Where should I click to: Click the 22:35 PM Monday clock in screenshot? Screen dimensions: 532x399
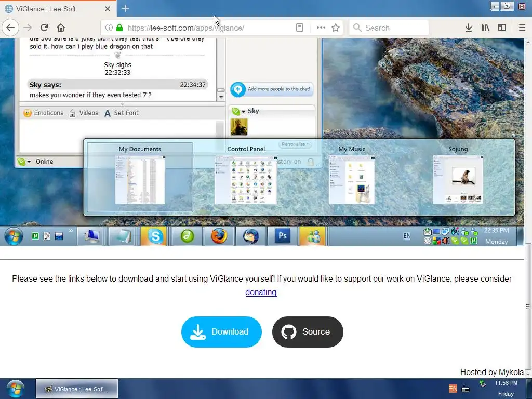496,236
